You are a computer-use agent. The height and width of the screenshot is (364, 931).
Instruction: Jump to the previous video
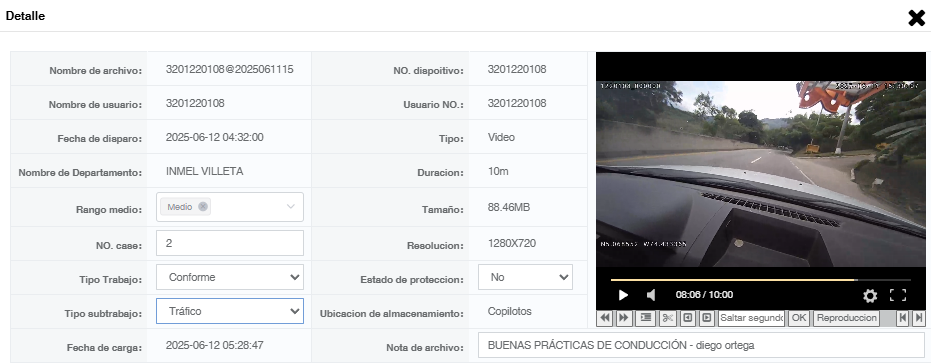coord(902,318)
